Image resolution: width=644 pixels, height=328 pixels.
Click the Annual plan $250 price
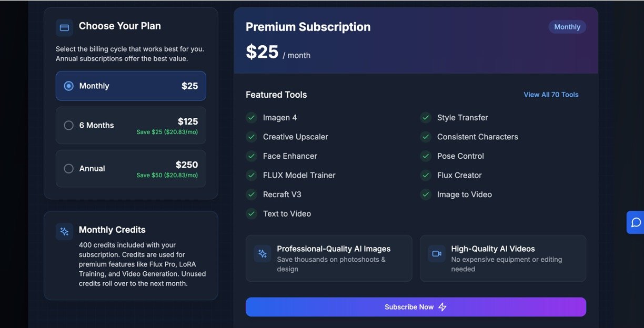[187, 165]
